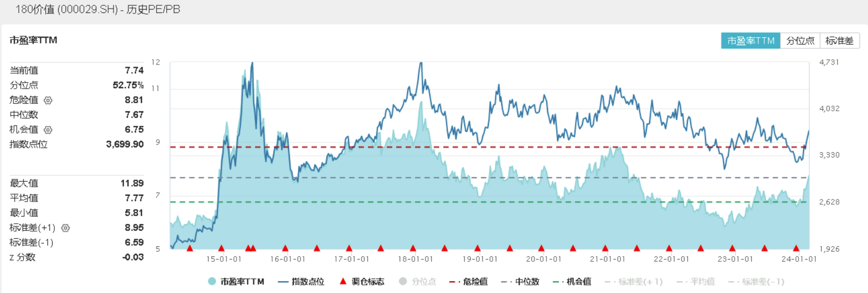The width and height of the screenshot is (868, 293).
Task: Hide the 中位数 legend series
Action: click(x=520, y=282)
